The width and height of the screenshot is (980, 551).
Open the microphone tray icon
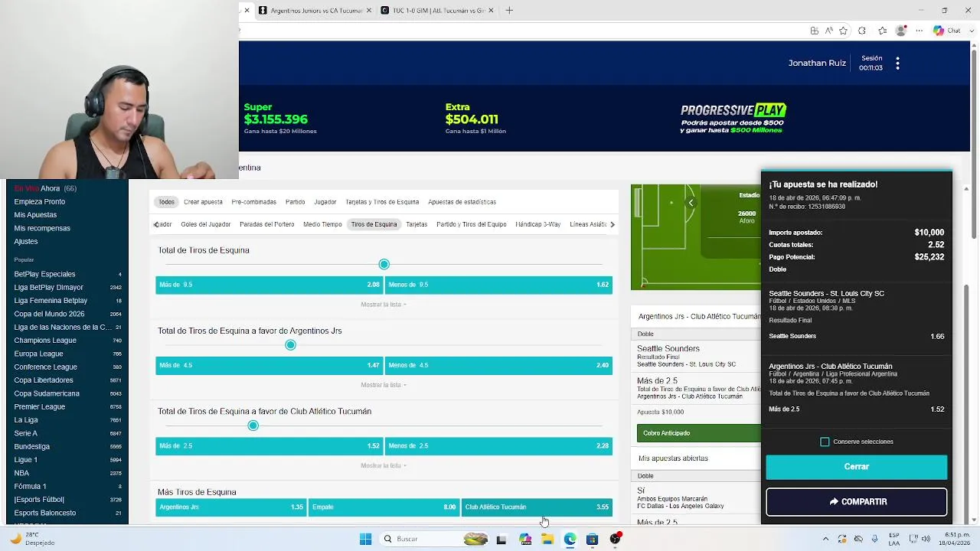click(874, 539)
